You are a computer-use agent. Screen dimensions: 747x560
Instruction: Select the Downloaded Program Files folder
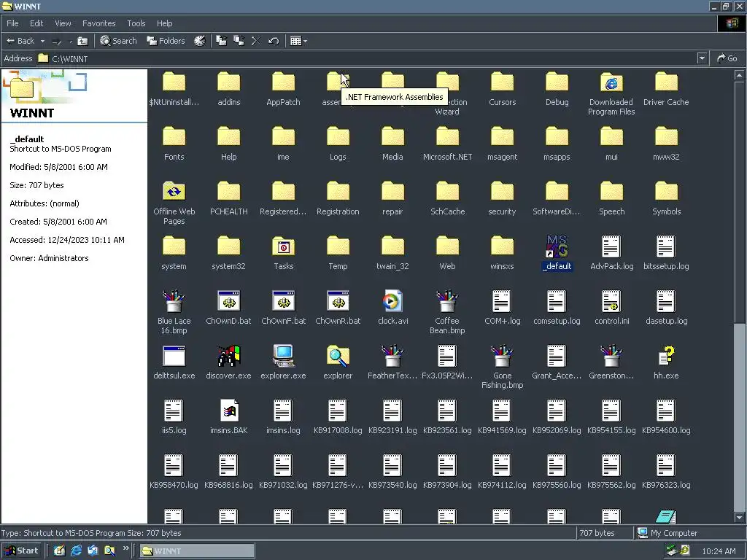pyautogui.click(x=611, y=94)
